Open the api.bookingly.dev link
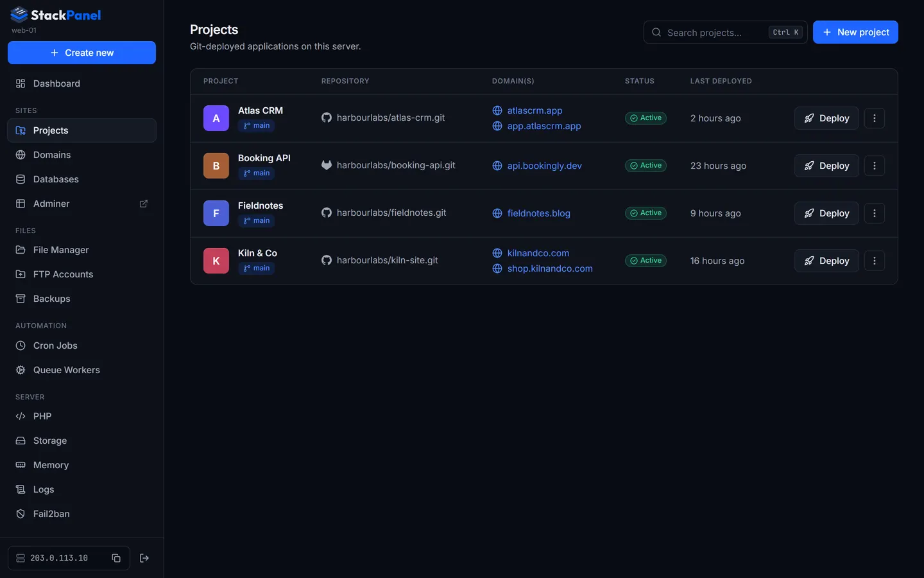924x578 pixels. (x=544, y=166)
